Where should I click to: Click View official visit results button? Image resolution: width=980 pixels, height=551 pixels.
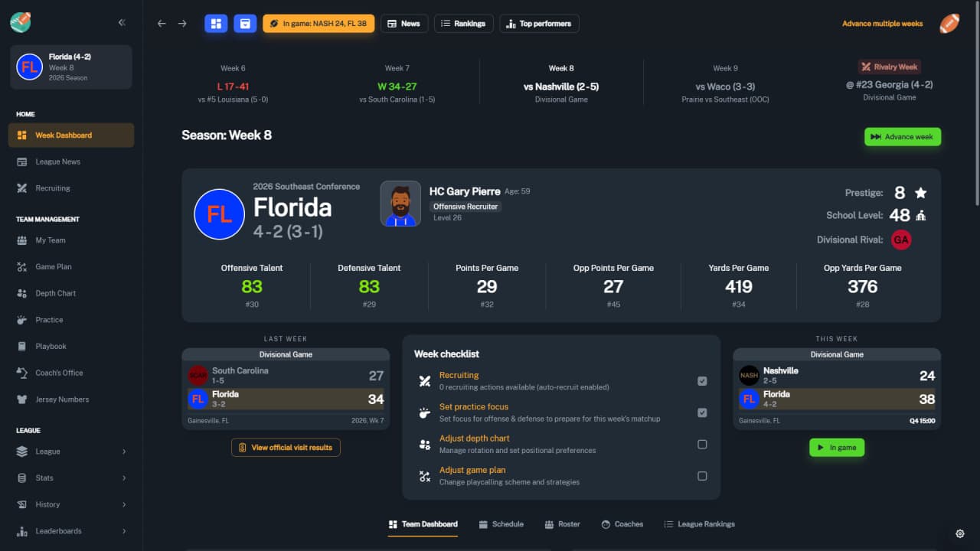coord(286,448)
